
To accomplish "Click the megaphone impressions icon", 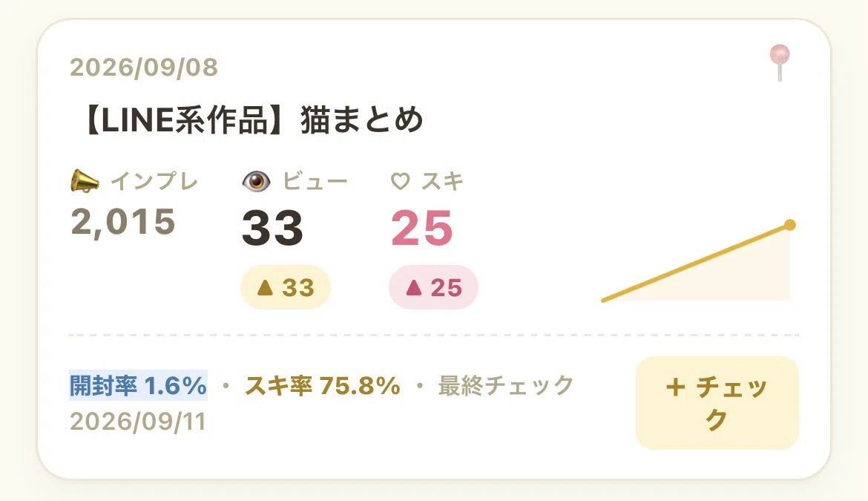I will (85, 182).
